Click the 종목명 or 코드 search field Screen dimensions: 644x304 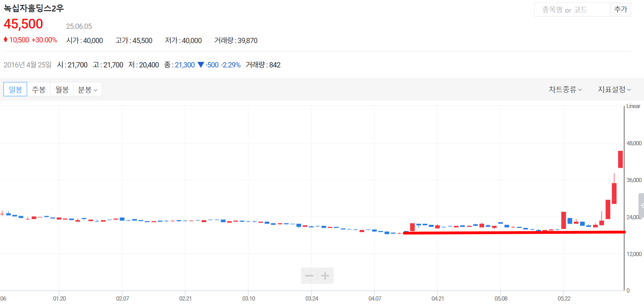(572, 9)
